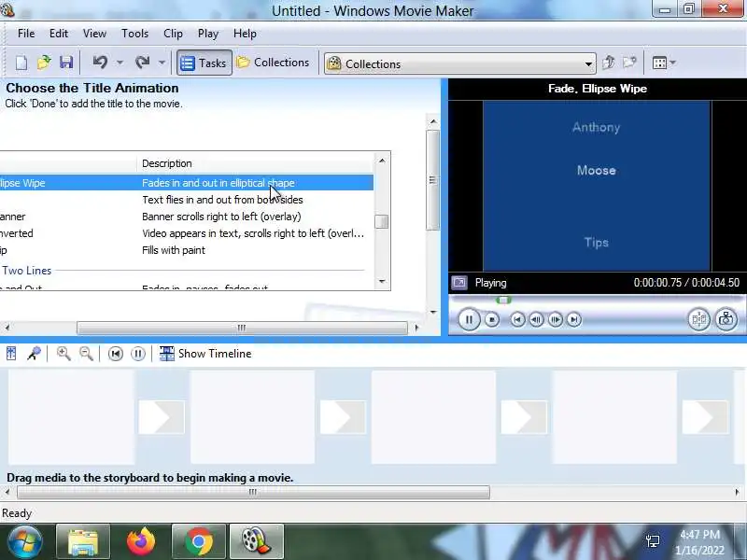747x560 pixels.
Task: Select 'Text flies in and out from both sides'
Action: pyautogui.click(x=186, y=200)
